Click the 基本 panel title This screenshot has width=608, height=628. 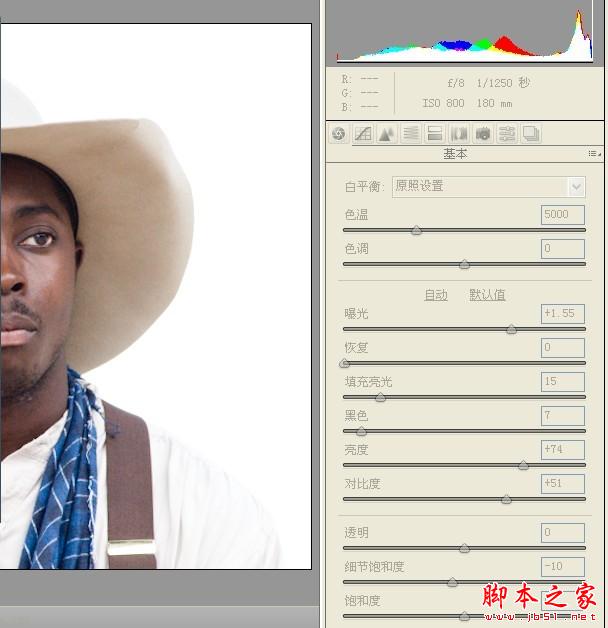tap(455, 154)
